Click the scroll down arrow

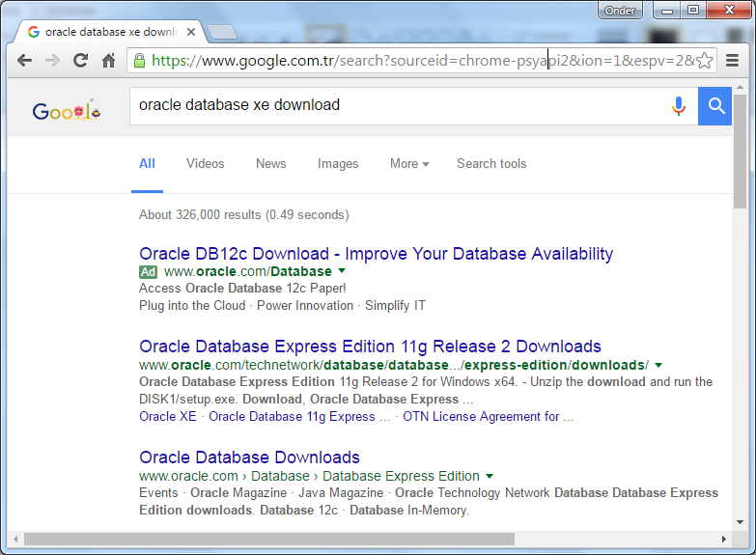(x=741, y=522)
